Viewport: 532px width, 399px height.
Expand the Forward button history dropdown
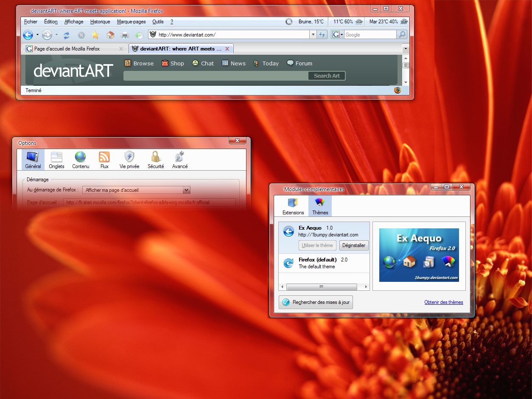coord(56,35)
